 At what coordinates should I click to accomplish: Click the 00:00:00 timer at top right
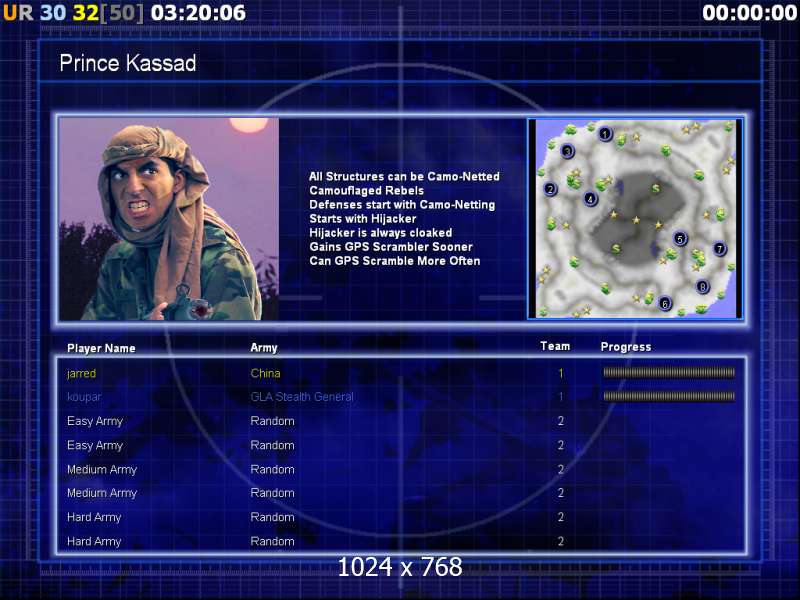point(749,13)
